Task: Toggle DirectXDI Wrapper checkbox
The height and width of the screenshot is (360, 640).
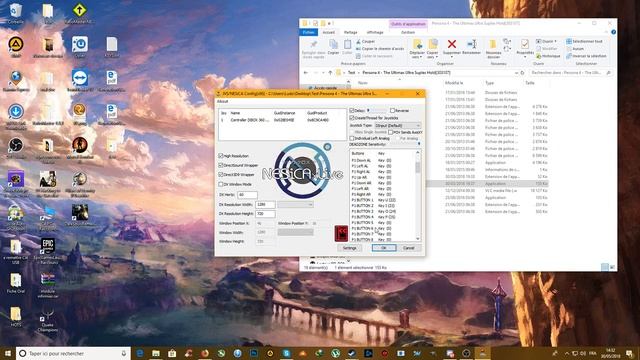Action: pos(221,175)
